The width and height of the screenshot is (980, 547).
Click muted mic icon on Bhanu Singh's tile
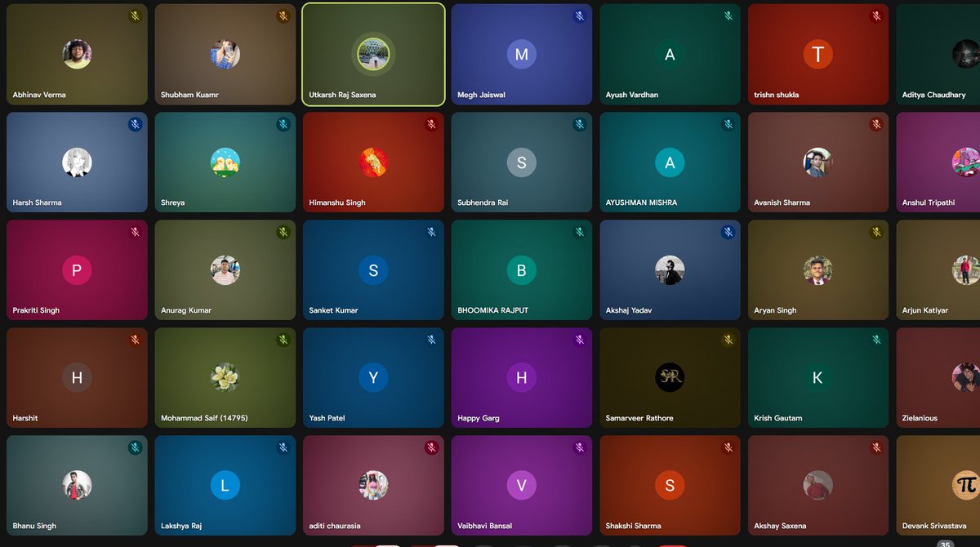point(135,447)
